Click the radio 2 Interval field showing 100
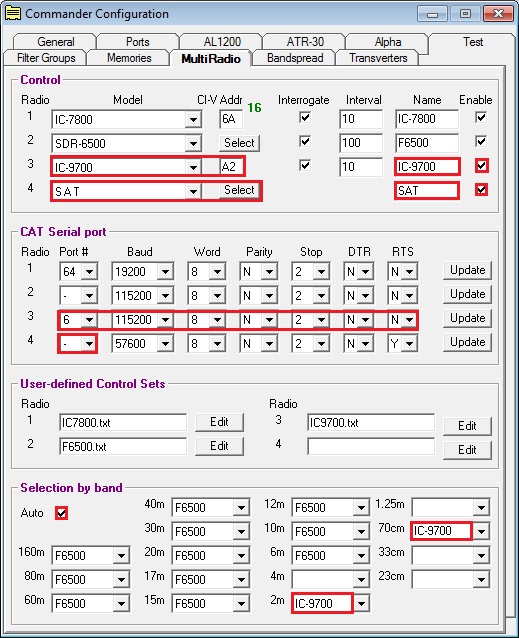The width and height of the screenshot is (519, 638). tap(361, 143)
